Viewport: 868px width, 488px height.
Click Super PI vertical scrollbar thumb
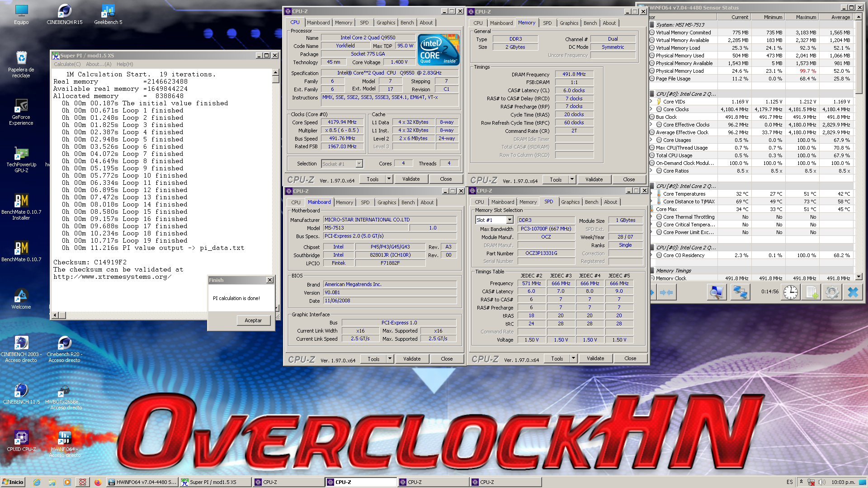click(x=275, y=79)
